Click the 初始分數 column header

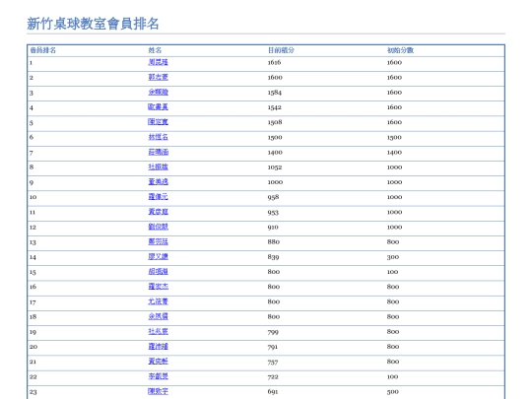400,50
